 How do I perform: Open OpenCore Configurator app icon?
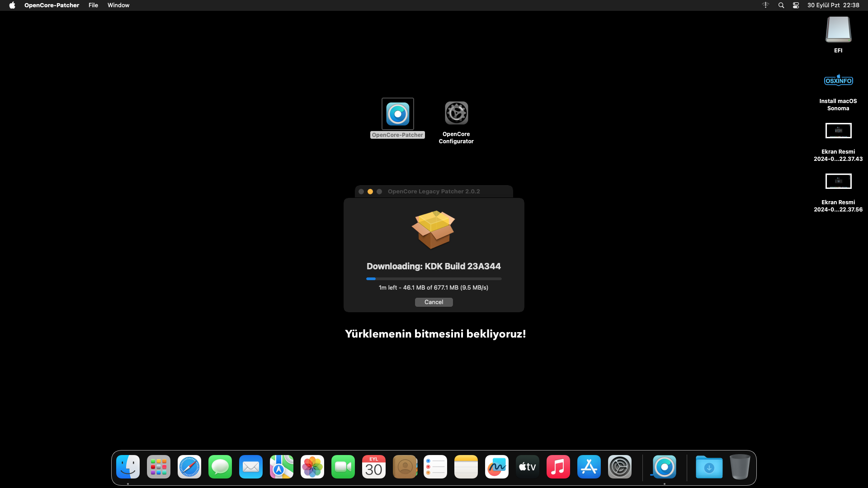pos(456,113)
